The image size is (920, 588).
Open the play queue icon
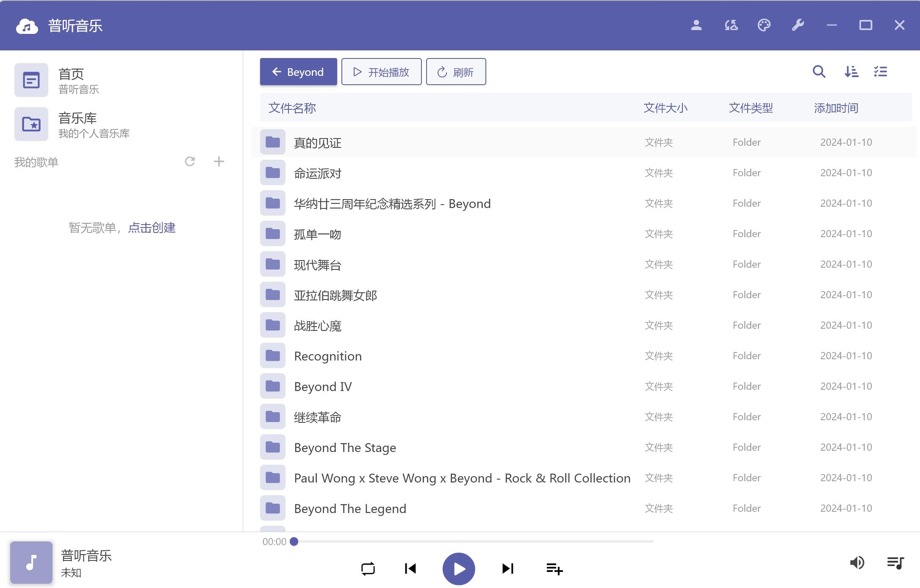point(895,563)
